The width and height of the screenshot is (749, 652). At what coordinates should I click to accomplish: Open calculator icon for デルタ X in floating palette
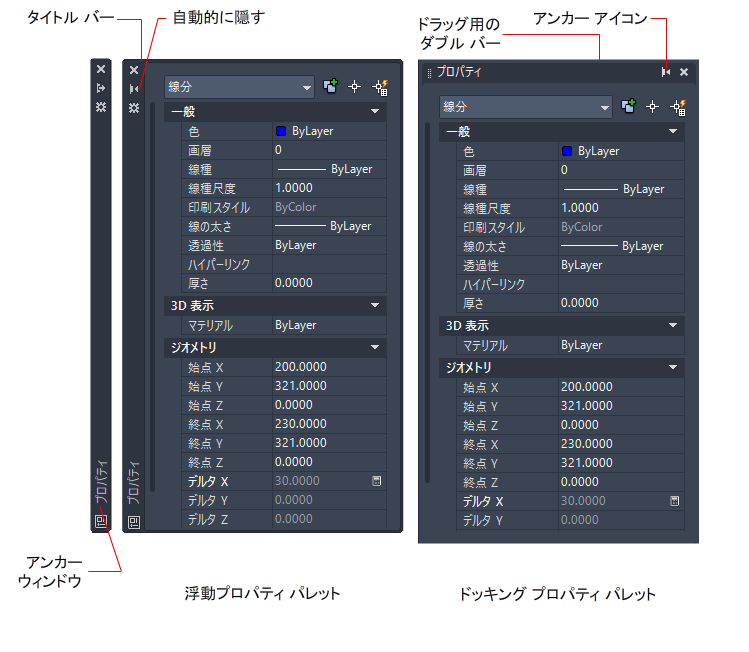pos(376,481)
